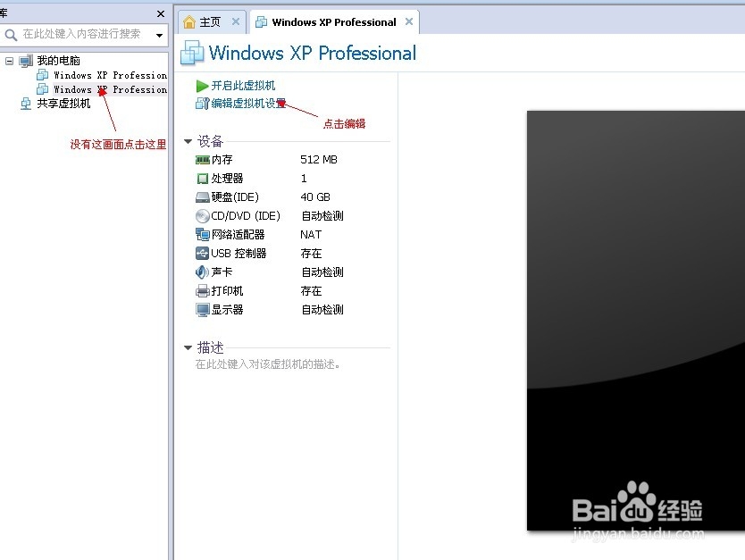This screenshot has height=560, width=745.
Task: Collapse the 描述 section triangle
Action: [x=188, y=348]
